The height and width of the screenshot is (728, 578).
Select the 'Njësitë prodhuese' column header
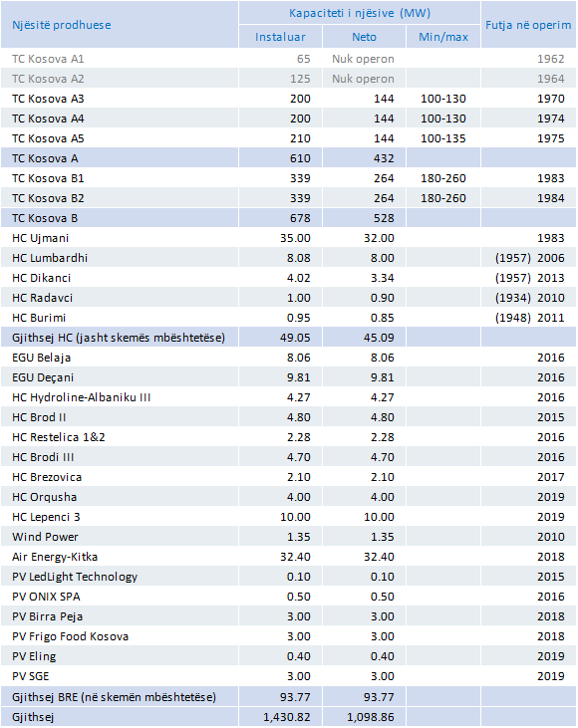pos(62,25)
